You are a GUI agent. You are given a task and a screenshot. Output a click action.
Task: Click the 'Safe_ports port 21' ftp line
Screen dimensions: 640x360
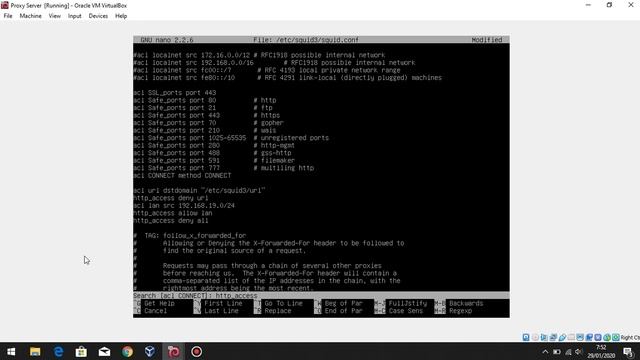pyautogui.click(x=203, y=108)
